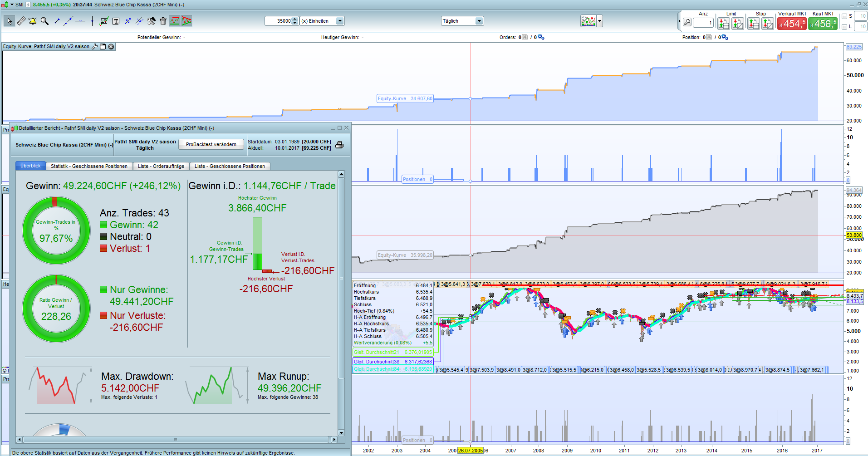Screen dimensions: 868x456
Task: Choose the extended trend line tool
Action: (69, 21)
